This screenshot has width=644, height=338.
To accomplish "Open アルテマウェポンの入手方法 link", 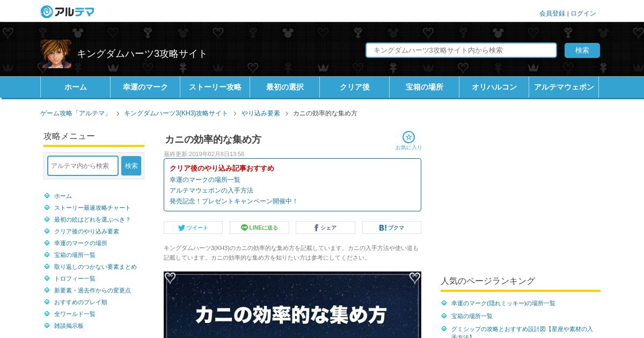I will (211, 190).
